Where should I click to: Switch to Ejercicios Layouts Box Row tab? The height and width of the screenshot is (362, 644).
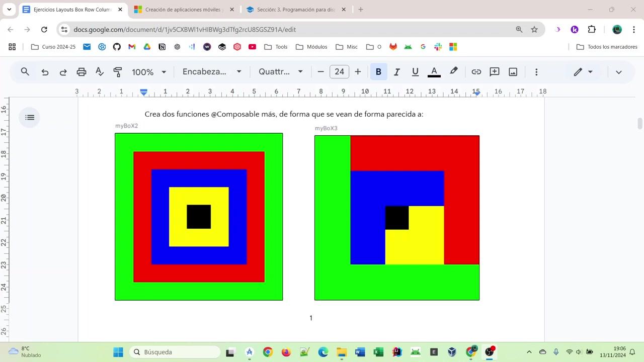tap(72, 10)
